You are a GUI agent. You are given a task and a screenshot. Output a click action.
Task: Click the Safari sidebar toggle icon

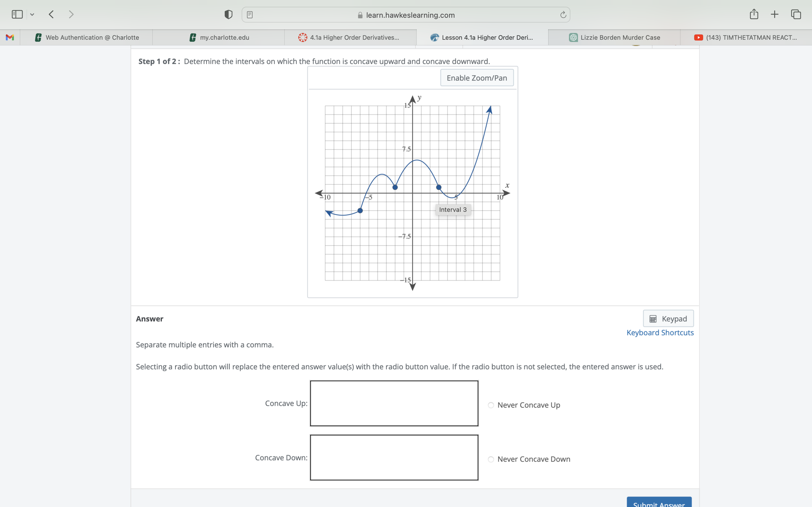[x=17, y=14]
